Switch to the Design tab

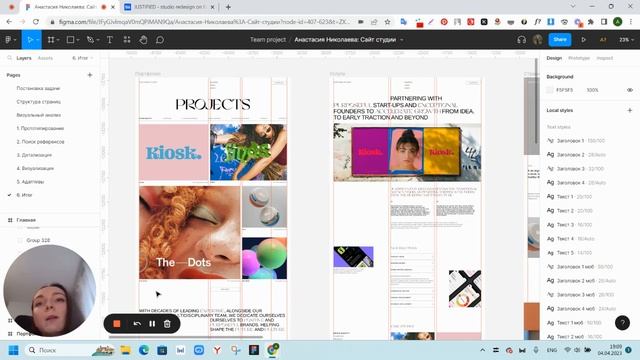click(x=554, y=58)
